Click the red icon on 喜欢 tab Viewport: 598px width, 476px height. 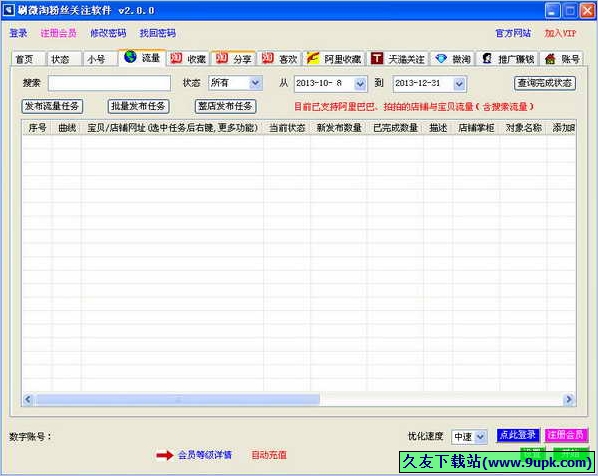pos(267,58)
